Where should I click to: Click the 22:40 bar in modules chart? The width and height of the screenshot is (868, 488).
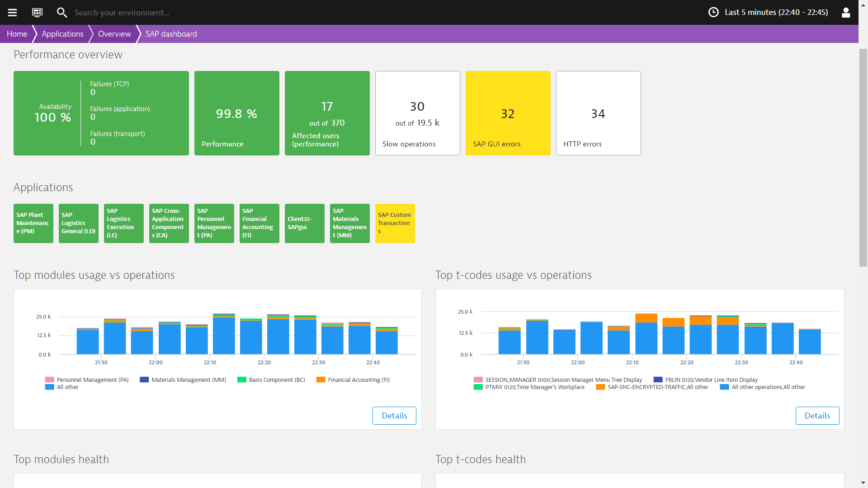(x=387, y=341)
